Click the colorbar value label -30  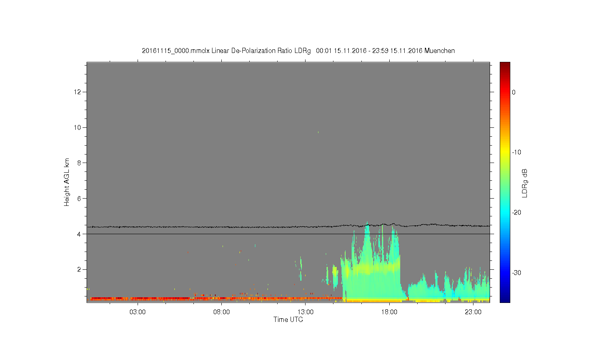point(516,273)
